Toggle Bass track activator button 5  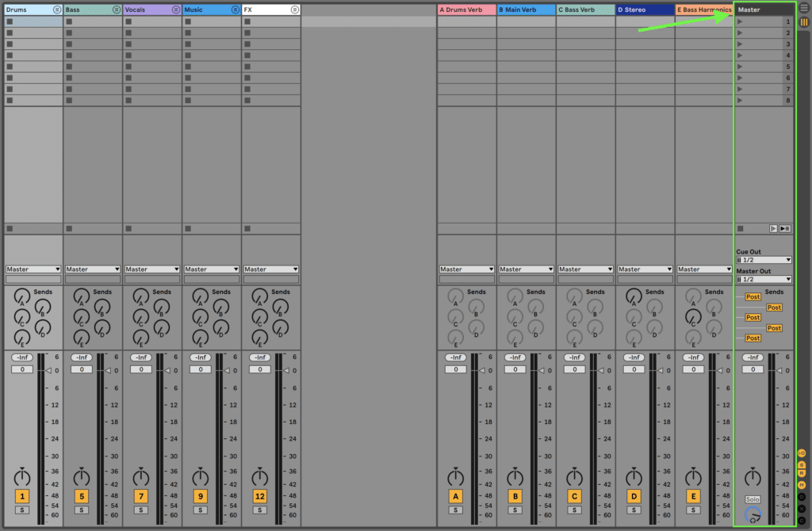(x=82, y=496)
